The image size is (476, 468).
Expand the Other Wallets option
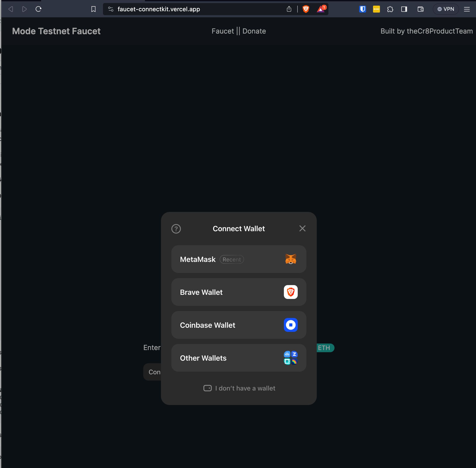coord(239,358)
